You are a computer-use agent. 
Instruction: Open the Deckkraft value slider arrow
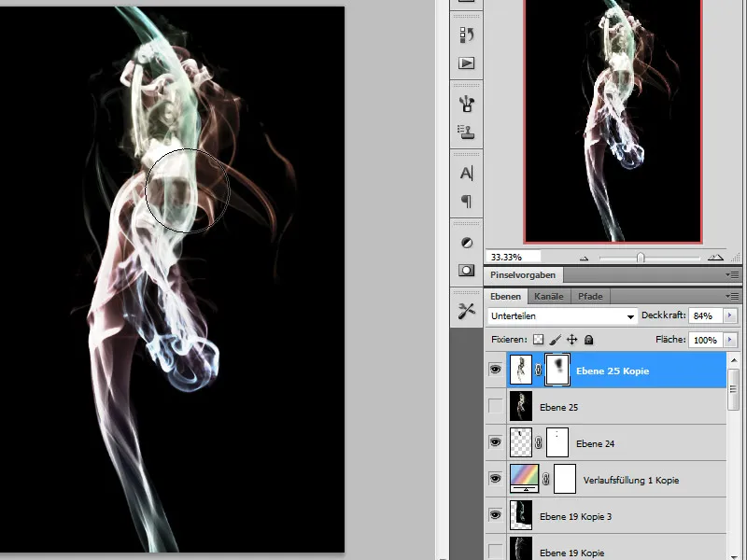click(x=728, y=315)
